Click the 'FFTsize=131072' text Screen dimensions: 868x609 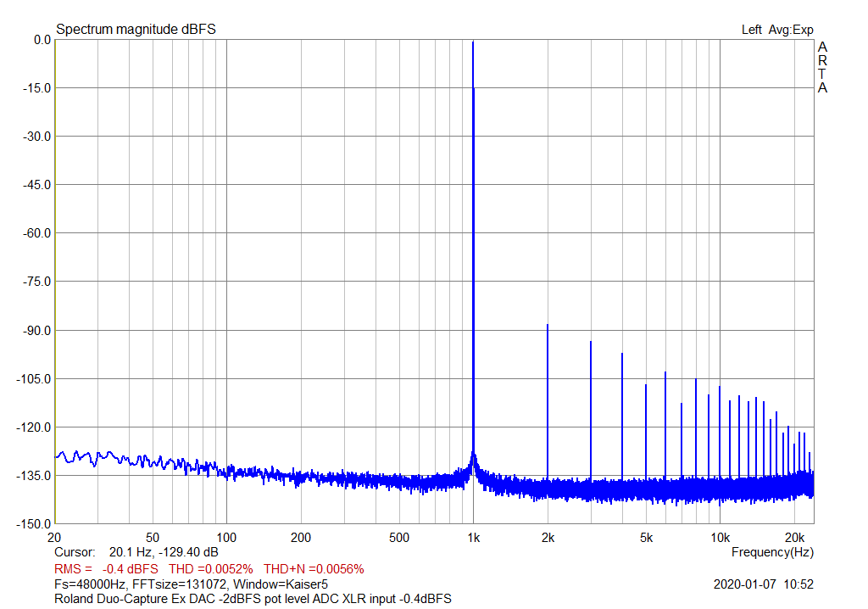181,584
